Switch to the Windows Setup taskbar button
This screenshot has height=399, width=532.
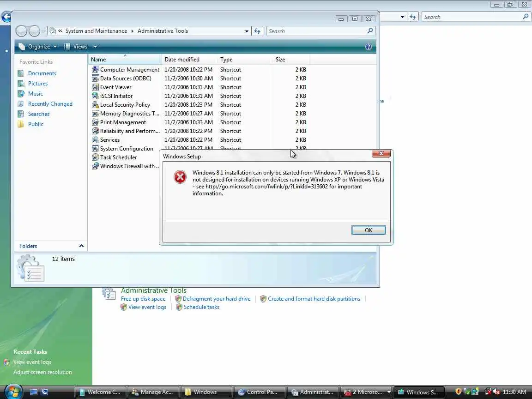pyautogui.click(x=419, y=392)
